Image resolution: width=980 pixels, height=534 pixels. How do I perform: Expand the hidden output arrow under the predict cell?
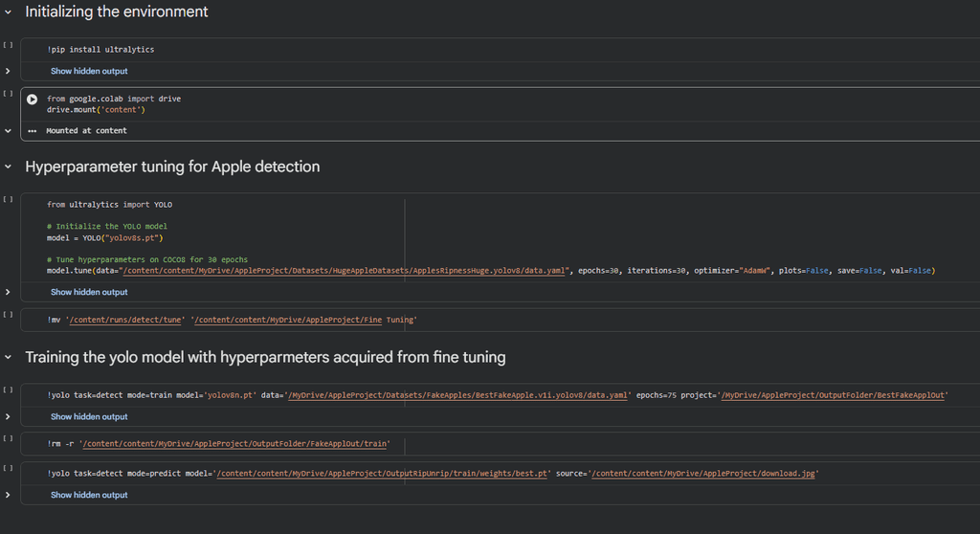pos(8,495)
